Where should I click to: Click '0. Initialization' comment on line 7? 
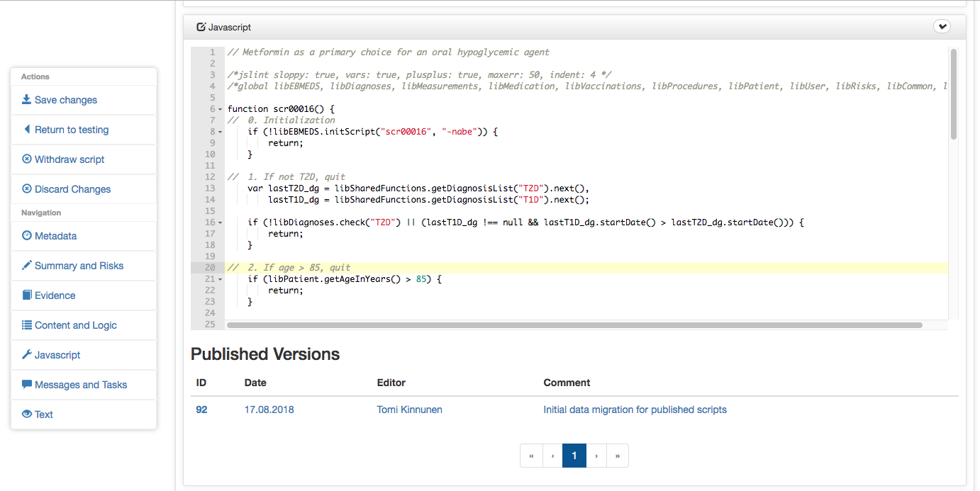(281, 120)
